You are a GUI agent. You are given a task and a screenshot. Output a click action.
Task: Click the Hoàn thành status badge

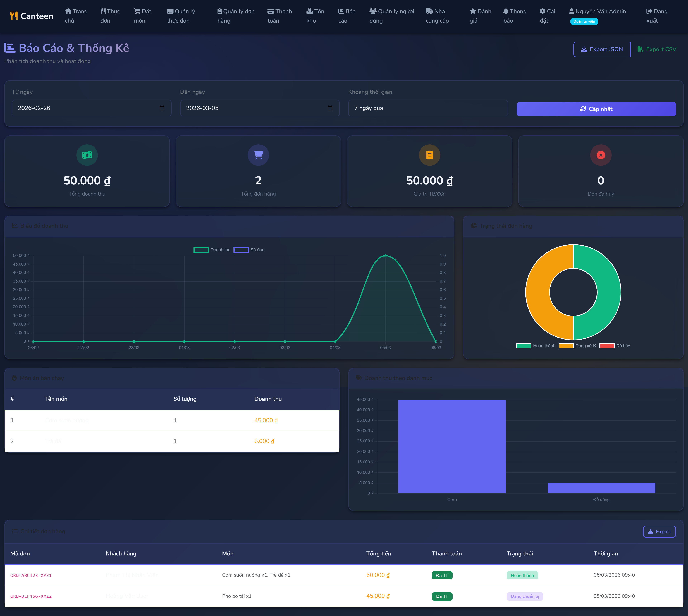click(522, 575)
